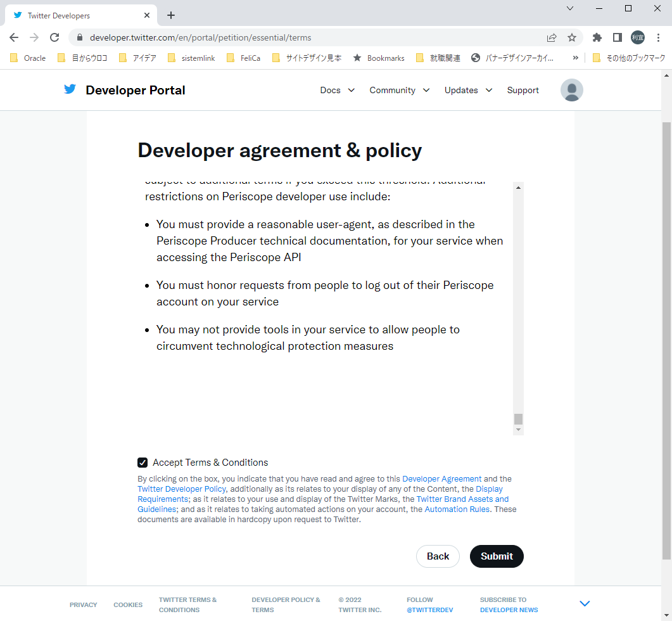
Task: Open the user profile avatar menu
Action: click(572, 90)
